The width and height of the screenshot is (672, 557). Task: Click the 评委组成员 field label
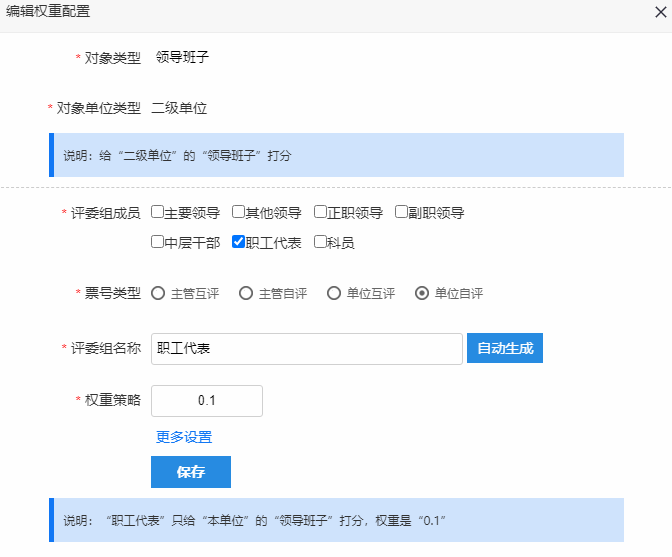(x=105, y=213)
